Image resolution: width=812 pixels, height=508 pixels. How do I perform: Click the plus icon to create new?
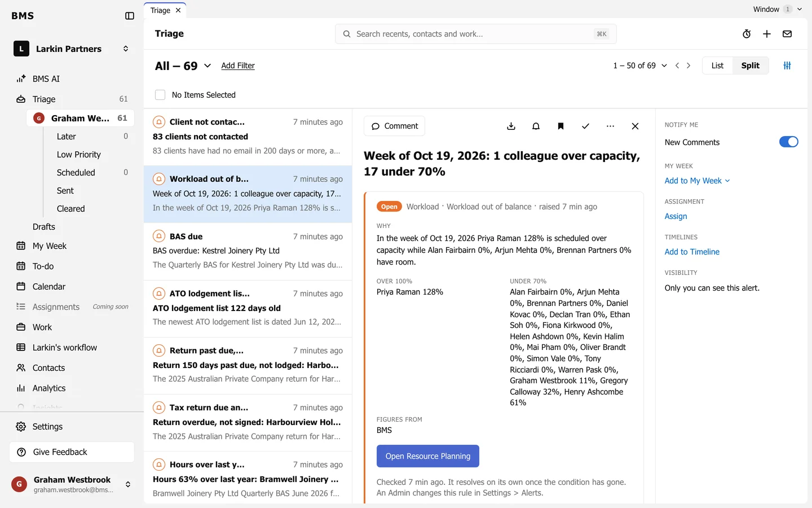point(767,34)
